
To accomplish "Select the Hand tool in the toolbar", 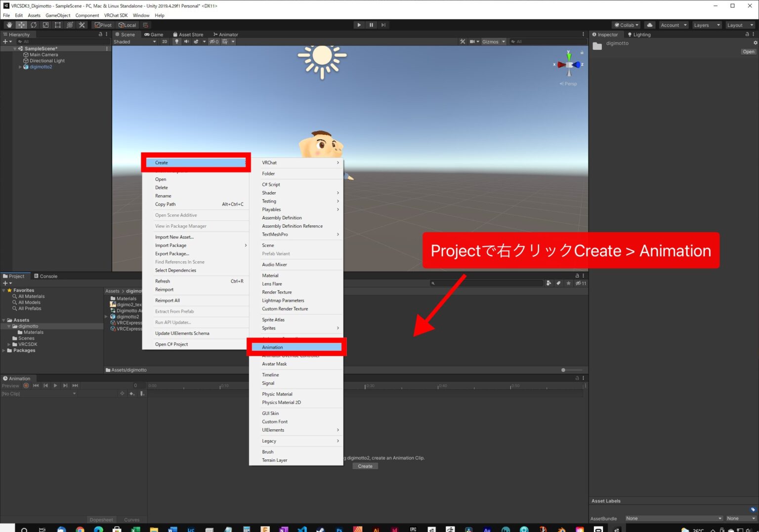I will pyautogui.click(x=9, y=25).
